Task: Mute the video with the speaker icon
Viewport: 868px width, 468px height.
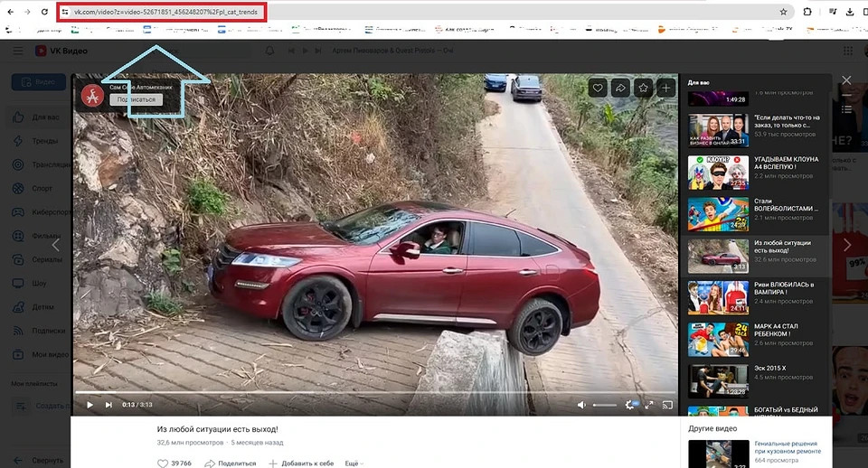Action: [x=581, y=405]
